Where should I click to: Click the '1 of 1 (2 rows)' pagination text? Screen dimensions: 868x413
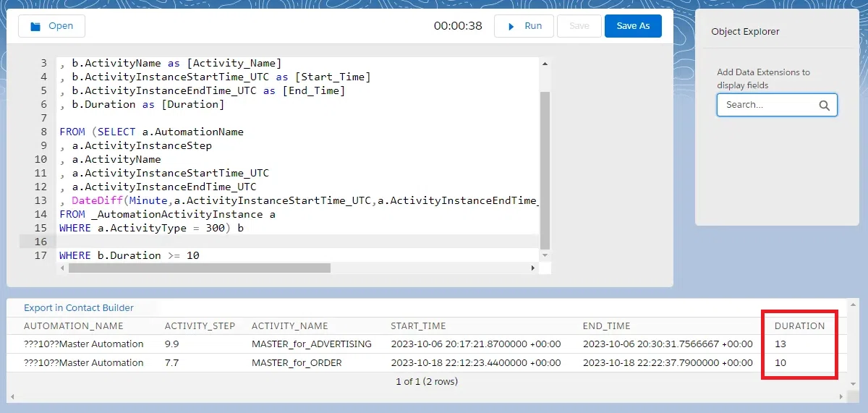(427, 381)
